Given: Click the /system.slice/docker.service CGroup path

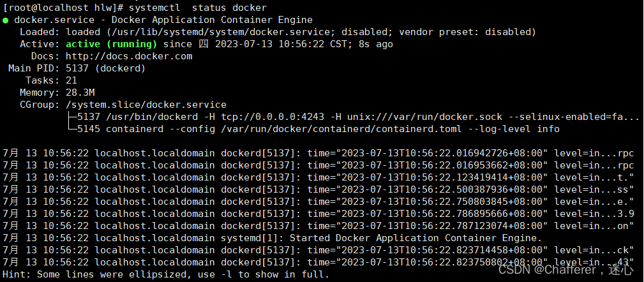Looking at the screenshot, I should [x=146, y=105].
